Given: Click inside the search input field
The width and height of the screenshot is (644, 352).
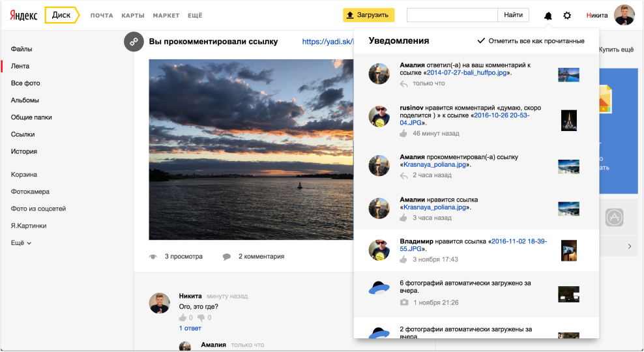Looking at the screenshot, I should [x=452, y=14].
